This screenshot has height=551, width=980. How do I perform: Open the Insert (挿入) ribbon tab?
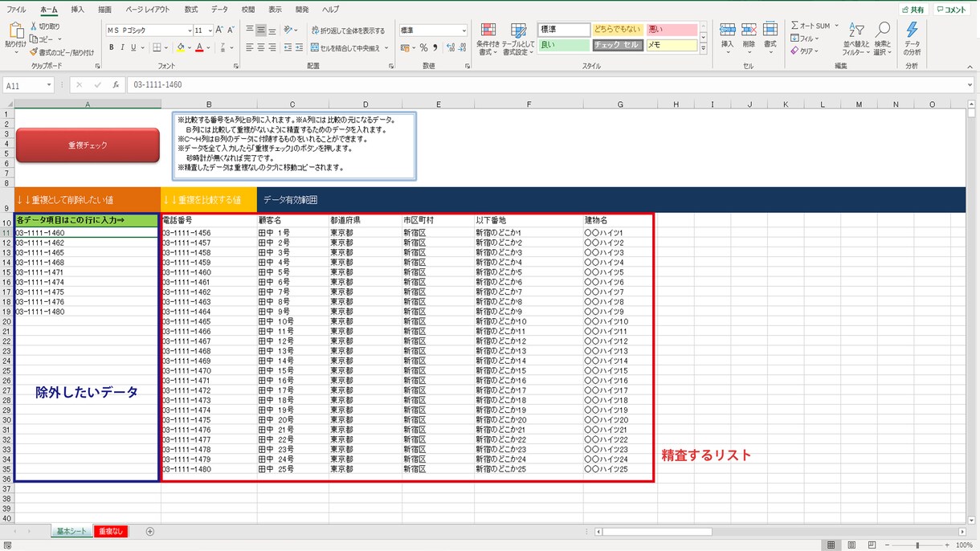pyautogui.click(x=77, y=10)
